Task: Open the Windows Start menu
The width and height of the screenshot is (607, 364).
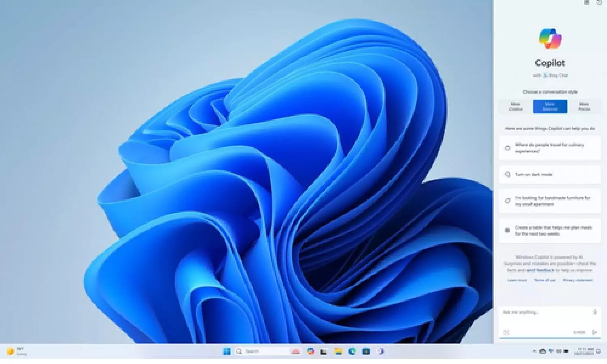Action: [x=227, y=351]
